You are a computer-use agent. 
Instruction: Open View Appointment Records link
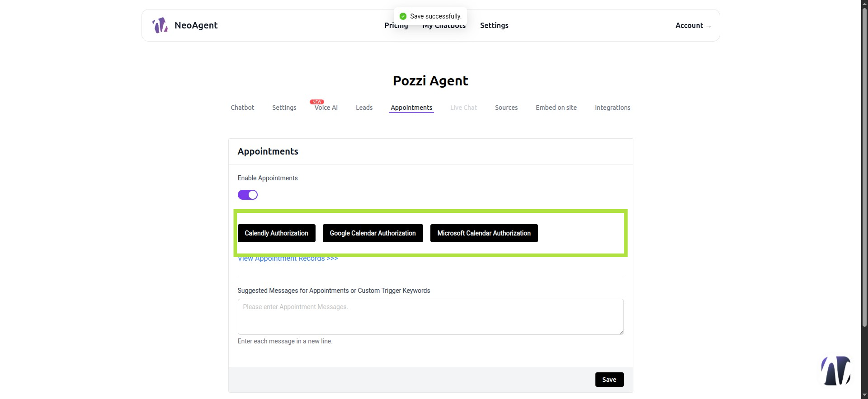[288, 259]
